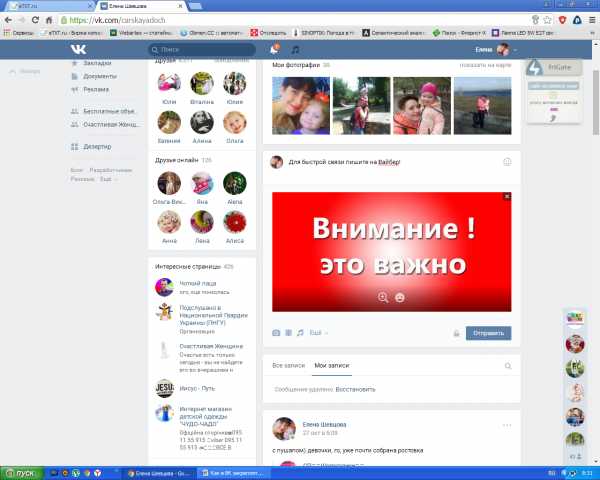The width and height of the screenshot is (600, 480).
Task: Open Документы in the left menu
Action: coord(99,76)
